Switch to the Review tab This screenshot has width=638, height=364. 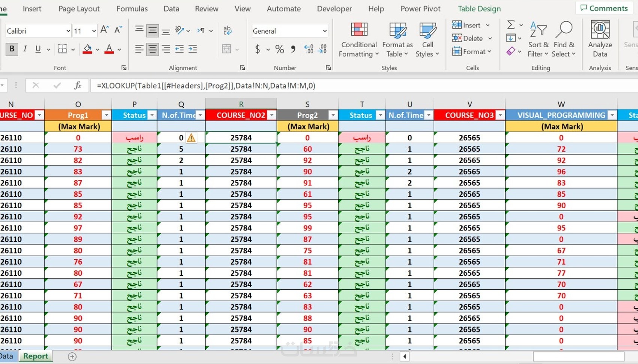click(x=206, y=9)
